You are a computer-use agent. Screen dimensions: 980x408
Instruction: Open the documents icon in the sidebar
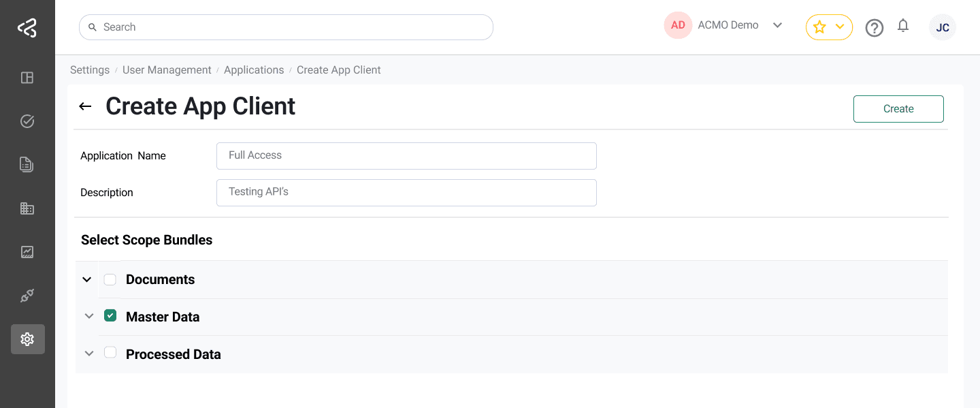click(x=27, y=164)
